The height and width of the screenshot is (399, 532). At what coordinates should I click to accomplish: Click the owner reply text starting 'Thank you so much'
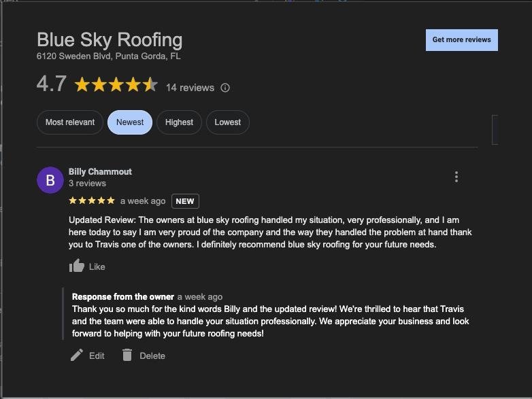pyautogui.click(x=270, y=322)
